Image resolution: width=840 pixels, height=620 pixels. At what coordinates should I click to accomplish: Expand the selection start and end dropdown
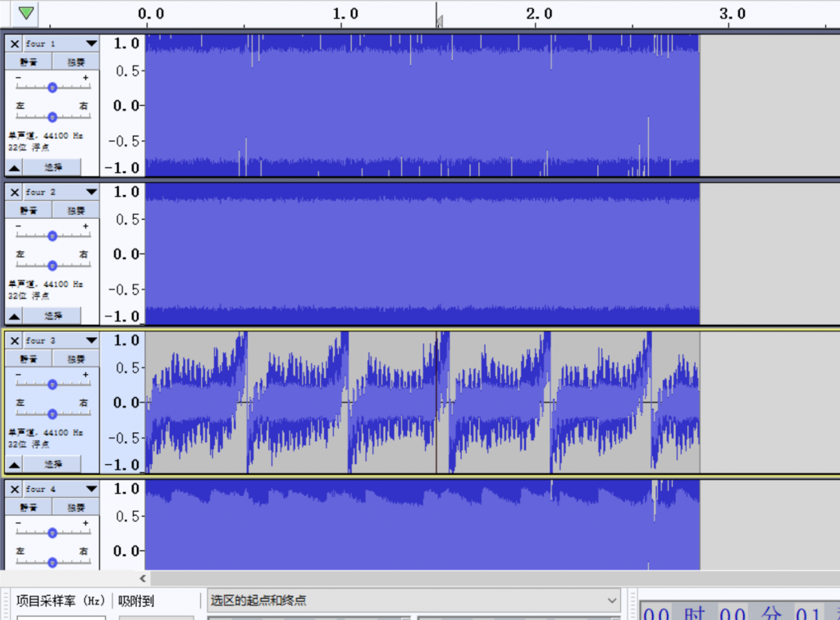click(609, 599)
